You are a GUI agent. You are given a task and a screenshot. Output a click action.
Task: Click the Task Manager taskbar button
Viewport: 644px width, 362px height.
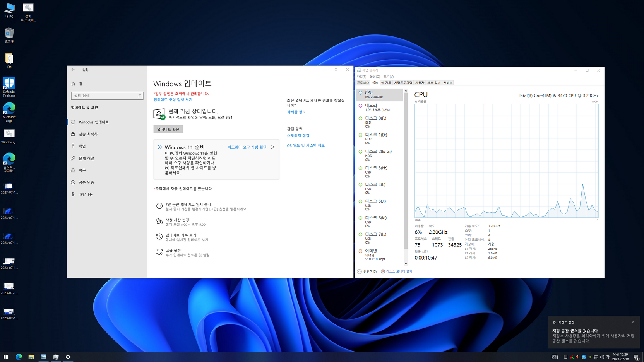[x=56, y=357]
